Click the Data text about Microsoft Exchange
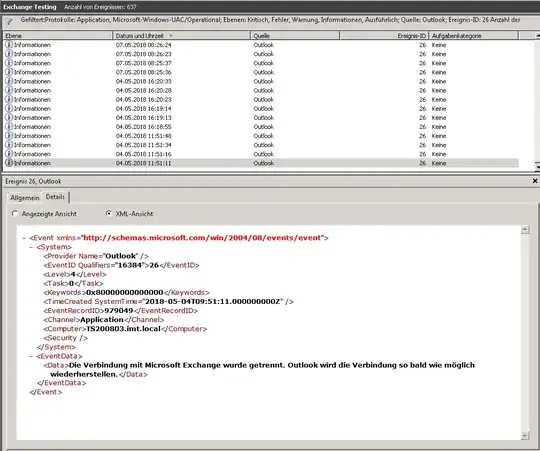 click(x=262, y=369)
